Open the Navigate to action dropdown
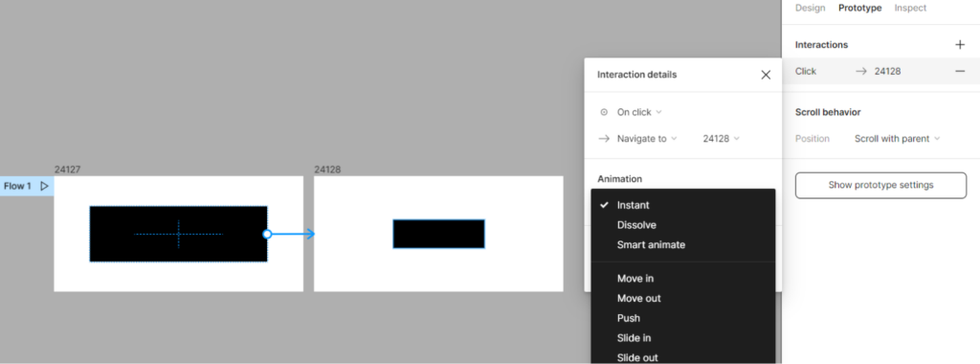Viewport: 980px width, 364px height. [647, 139]
